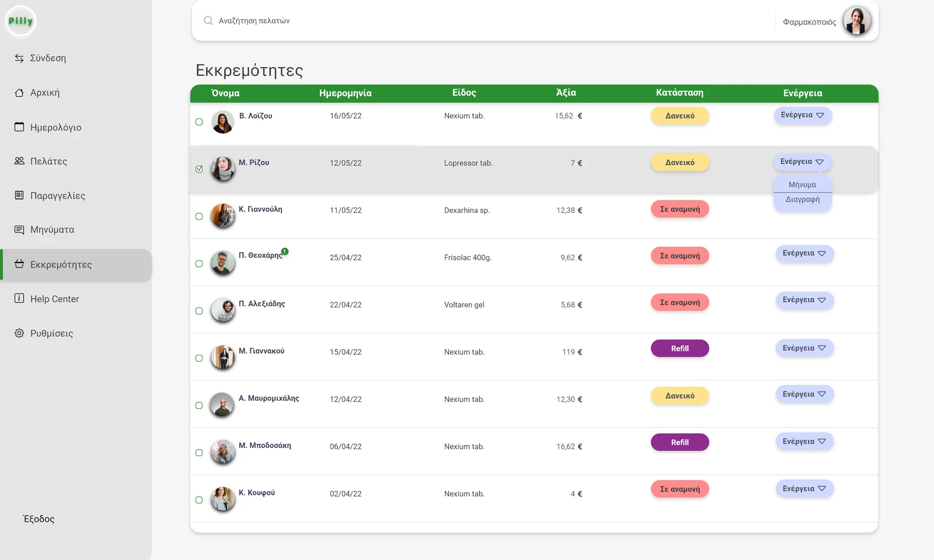Click Έξοδος to log out
Image resolution: width=934 pixels, height=560 pixels.
click(39, 519)
